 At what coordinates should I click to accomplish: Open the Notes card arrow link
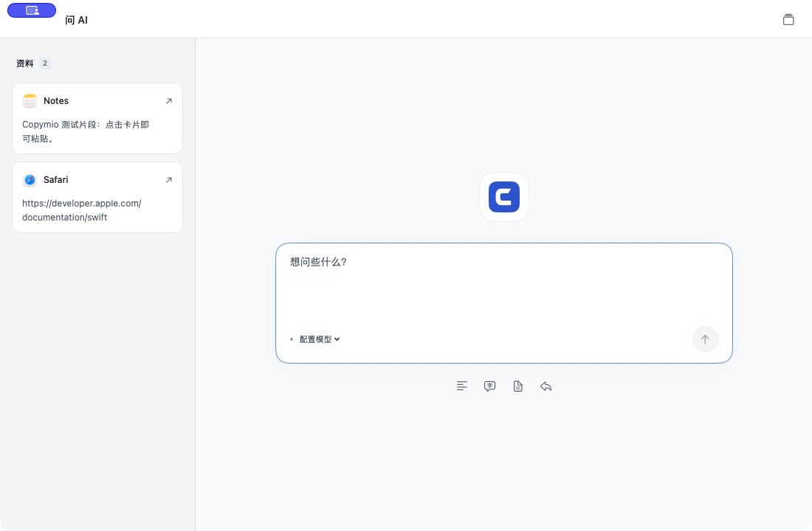pyautogui.click(x=169, y=101)
